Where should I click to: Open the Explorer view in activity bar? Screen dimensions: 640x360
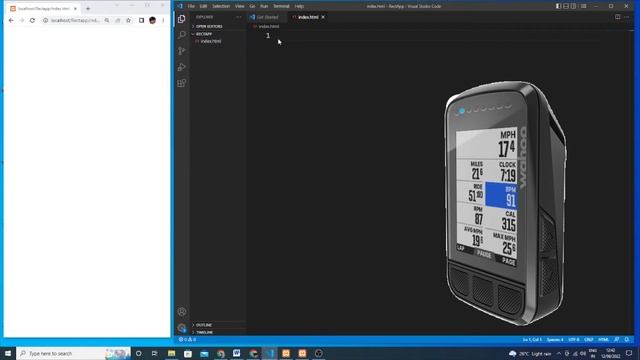point(182,19)
